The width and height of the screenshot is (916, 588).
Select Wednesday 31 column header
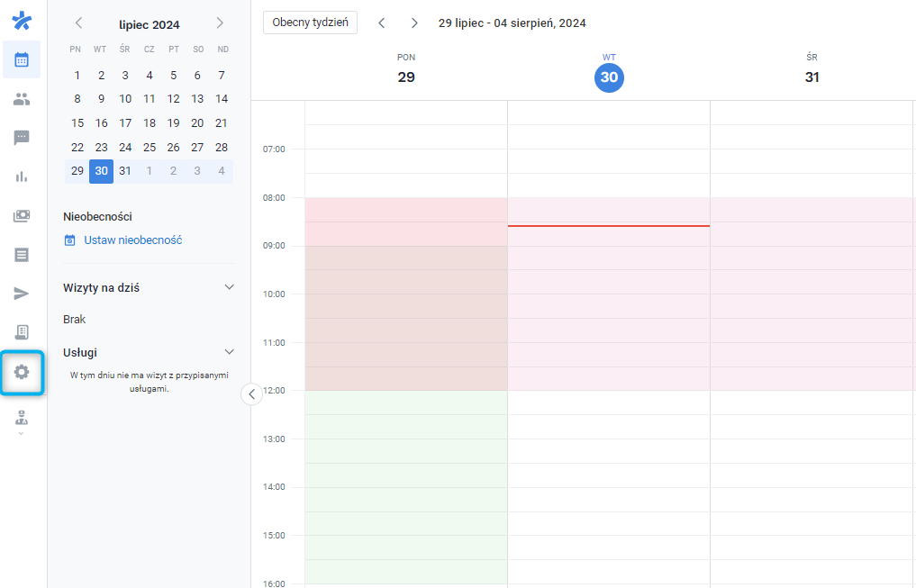click(x=812, y=70)
